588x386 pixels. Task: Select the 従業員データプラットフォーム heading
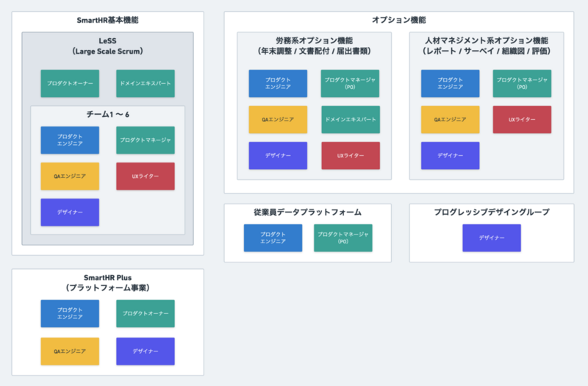[307, 212]
